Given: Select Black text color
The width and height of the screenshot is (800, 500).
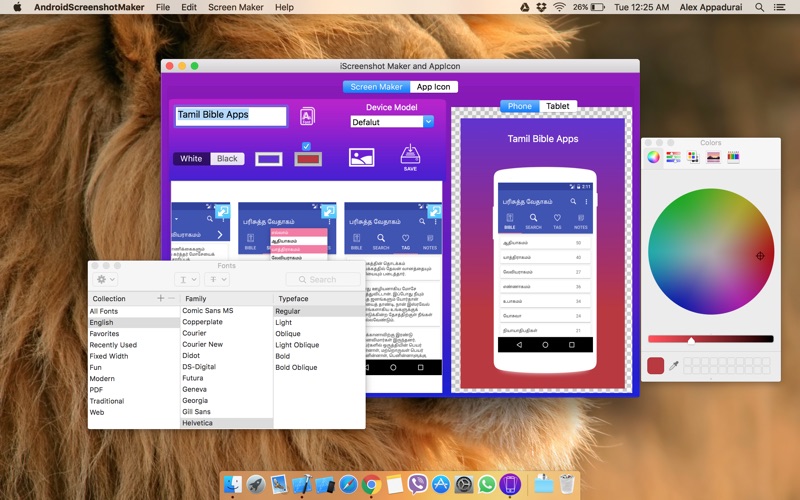Looking at the screenshot, I should click(x=227, y=159).
